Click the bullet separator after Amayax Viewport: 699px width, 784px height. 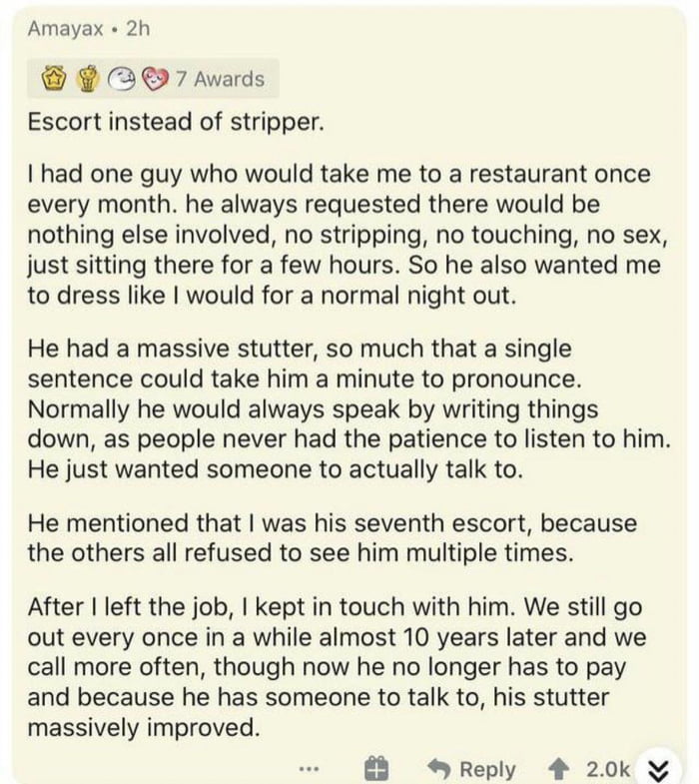tap(115, 30)
